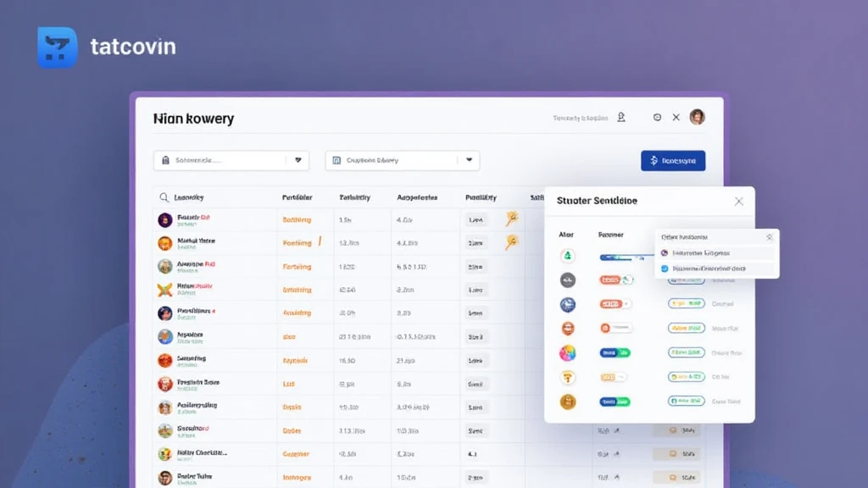Select the orange X-shaped avatar in the table
The image size is (868, 488).
165,290
